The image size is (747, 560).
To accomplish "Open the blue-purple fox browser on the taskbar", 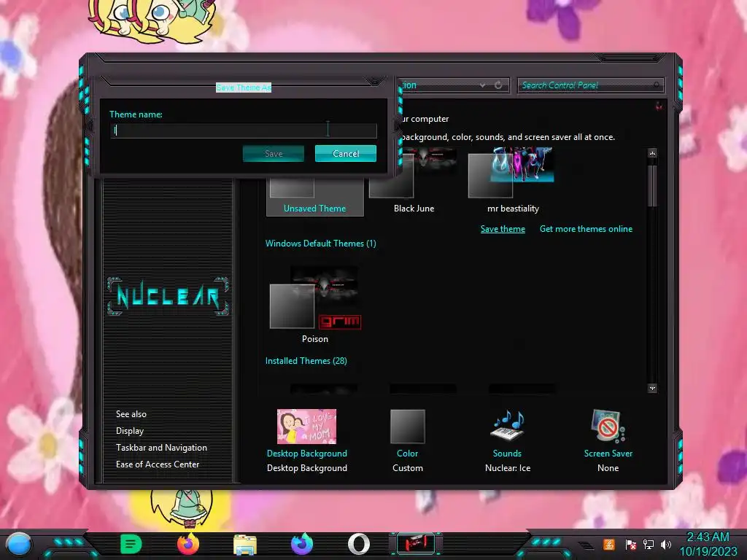I will click(x=301, y=544).
